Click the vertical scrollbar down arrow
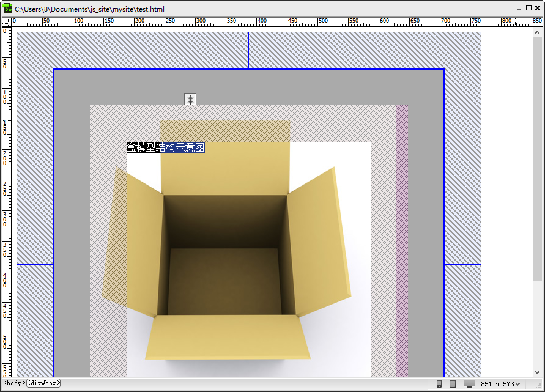This screenshot has width=545, height=392. tap(537, 372)
